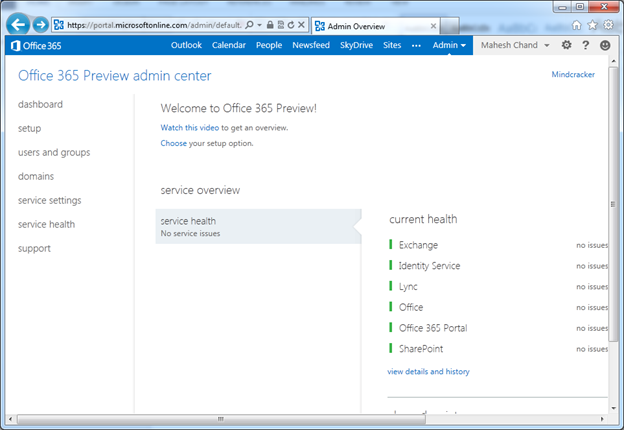The height and width of the screenshot is (430, 624).
Task: Click the security padlock icon in address bar
Action: pyautogui.click(x=270, y=25)
